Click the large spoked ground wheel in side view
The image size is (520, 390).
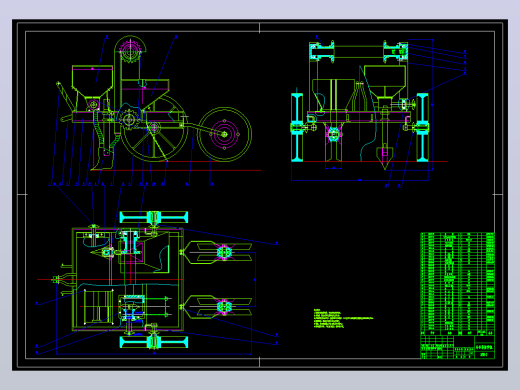[x=153, y=127]
